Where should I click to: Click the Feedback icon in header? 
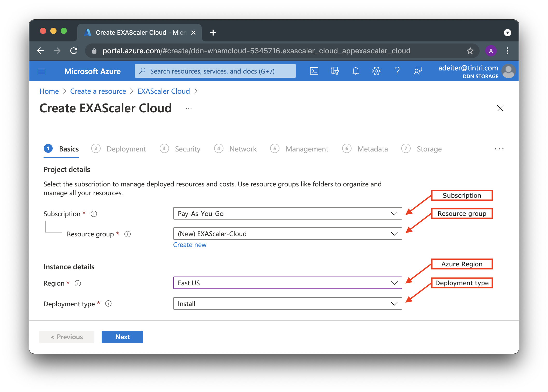click(418, 71)
